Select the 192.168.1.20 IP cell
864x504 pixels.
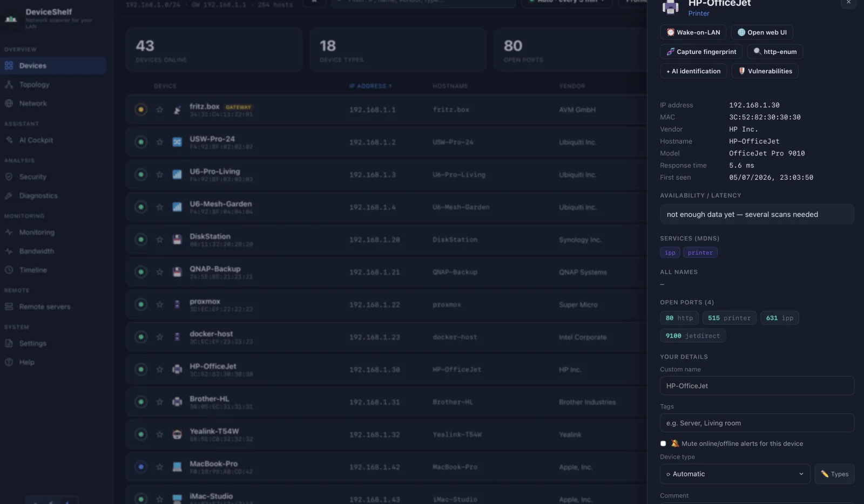click(x=375, y=240)
